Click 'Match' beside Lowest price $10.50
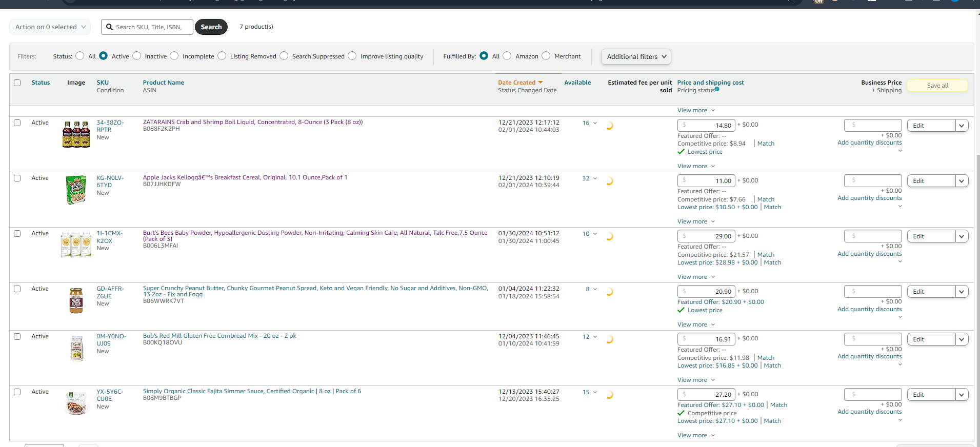The image size is (980, 447). coord(772,207)
